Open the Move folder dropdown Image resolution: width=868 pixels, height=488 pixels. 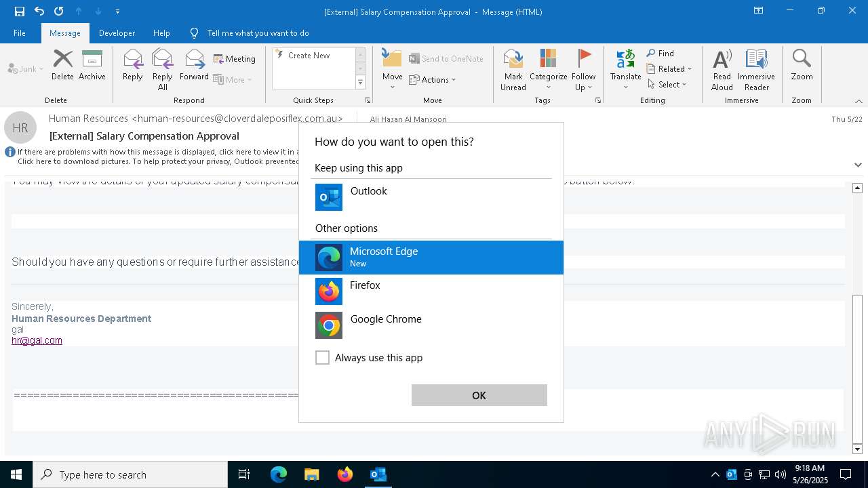point(392,70)
